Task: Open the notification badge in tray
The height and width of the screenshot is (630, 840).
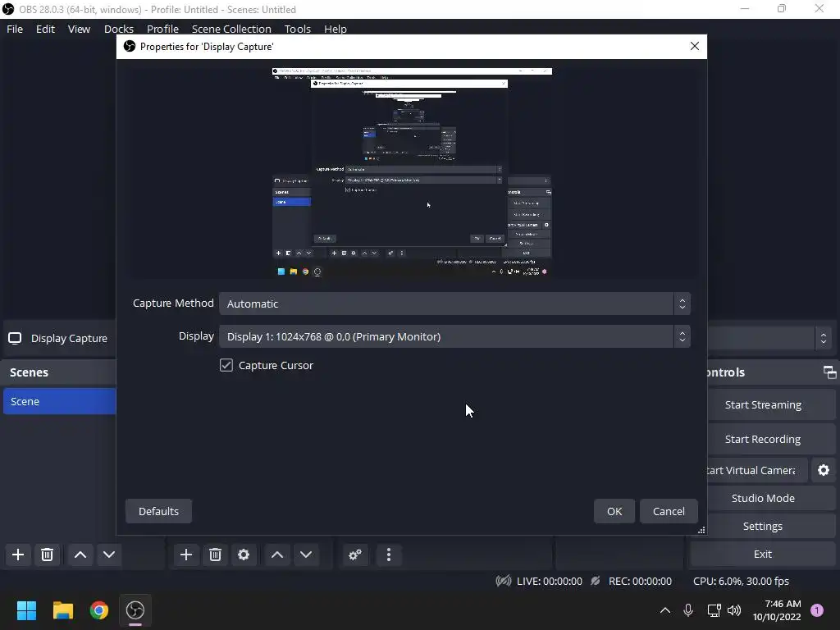Action: pos(817,610)
